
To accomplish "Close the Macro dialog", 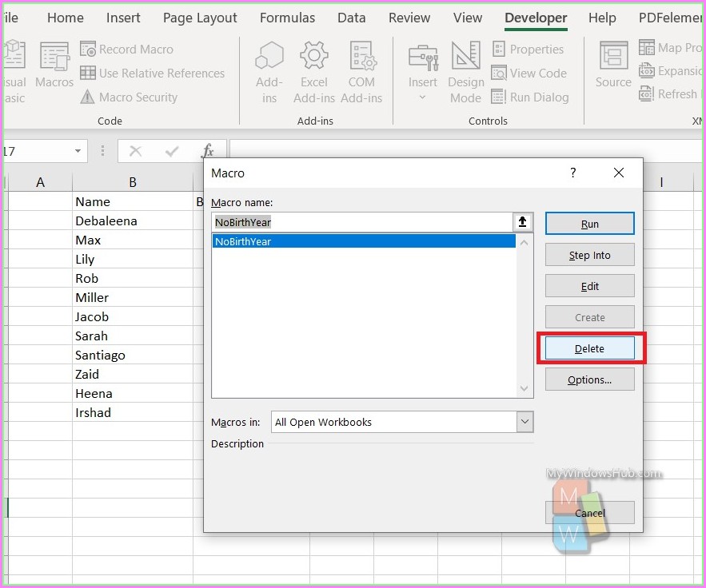I will 619,173.
